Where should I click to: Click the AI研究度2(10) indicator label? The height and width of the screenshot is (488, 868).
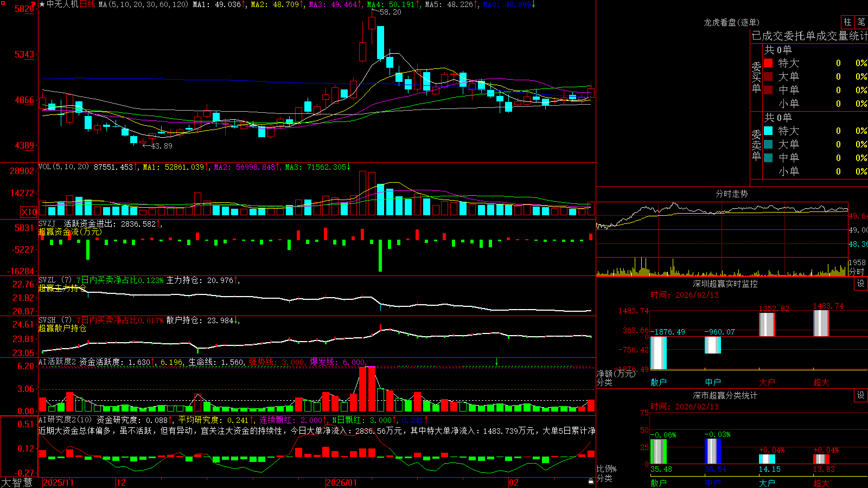coord(65,420)
